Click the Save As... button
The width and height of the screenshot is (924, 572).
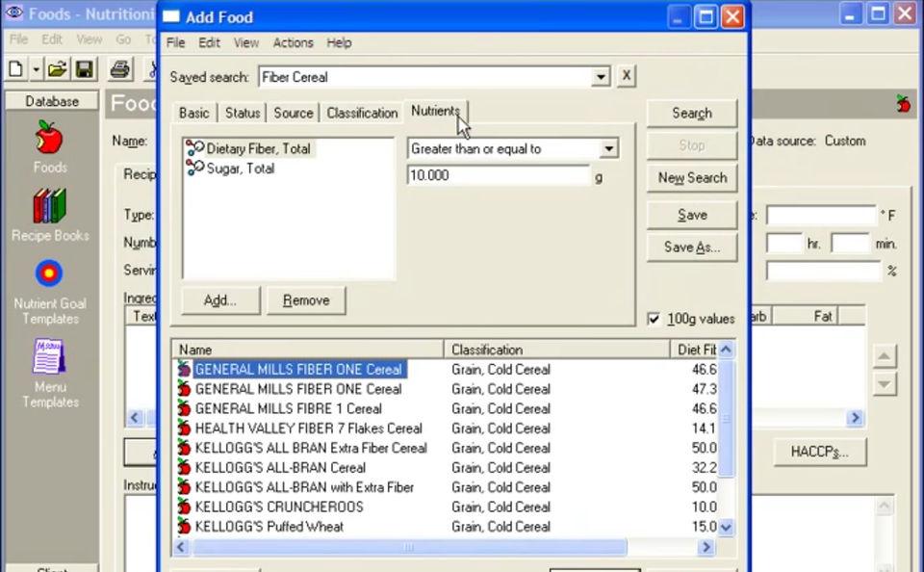(692, 247)
